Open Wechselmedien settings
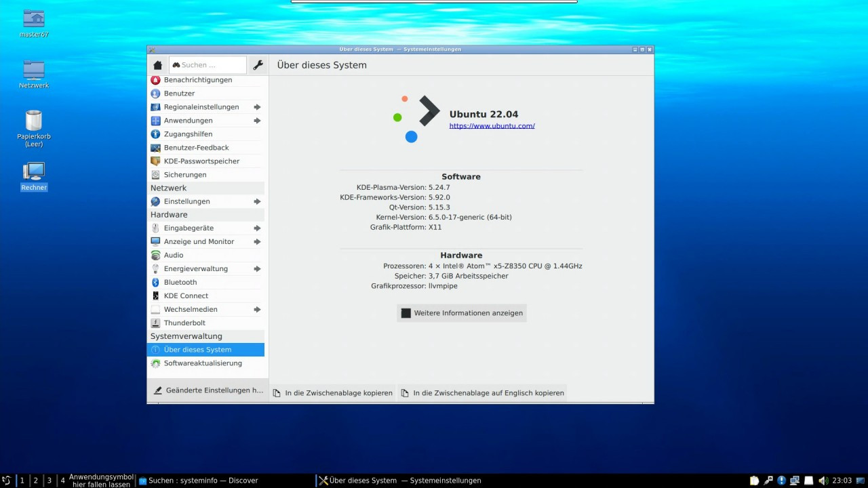 coord(205,310)
